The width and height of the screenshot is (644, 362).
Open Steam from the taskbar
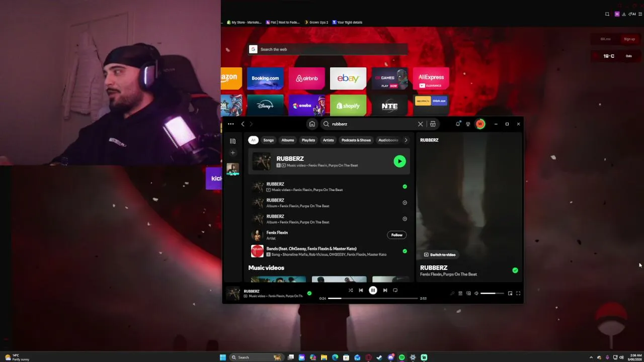379,357
